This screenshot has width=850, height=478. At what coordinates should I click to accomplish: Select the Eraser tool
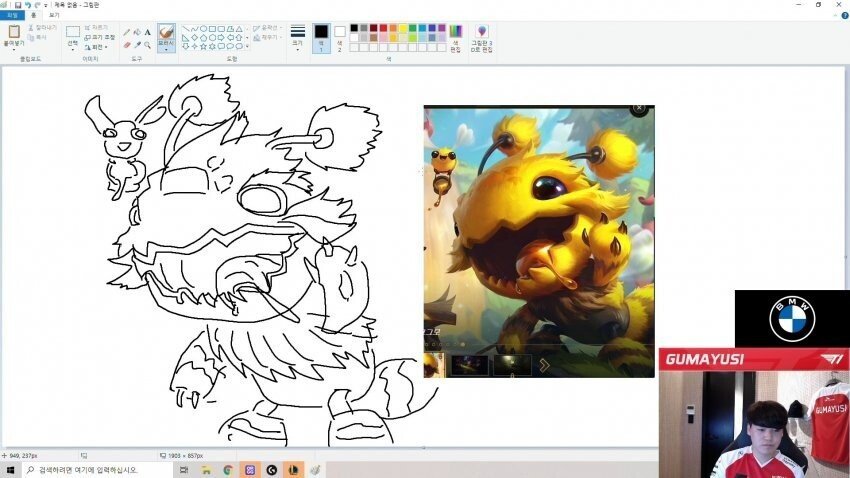tap(126, 45)
